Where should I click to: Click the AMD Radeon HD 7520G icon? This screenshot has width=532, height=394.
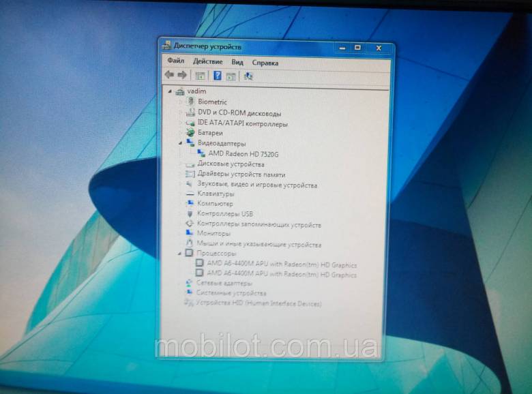click(201, 153)
